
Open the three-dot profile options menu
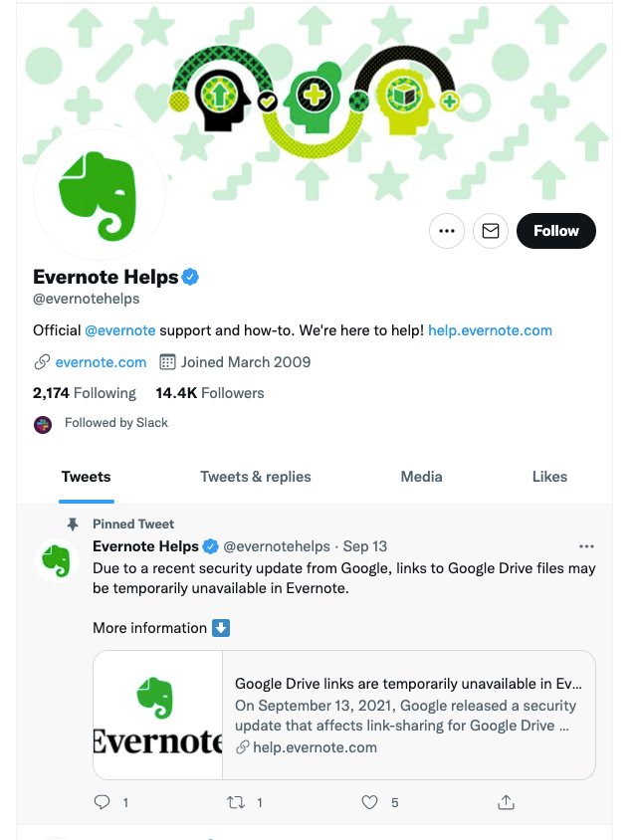tap(447, 231)
